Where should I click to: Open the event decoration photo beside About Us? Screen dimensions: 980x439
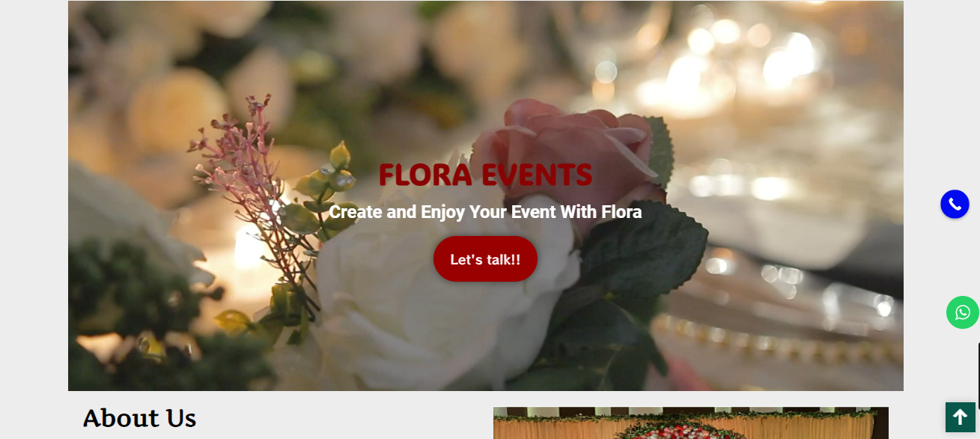click(691, 423)
